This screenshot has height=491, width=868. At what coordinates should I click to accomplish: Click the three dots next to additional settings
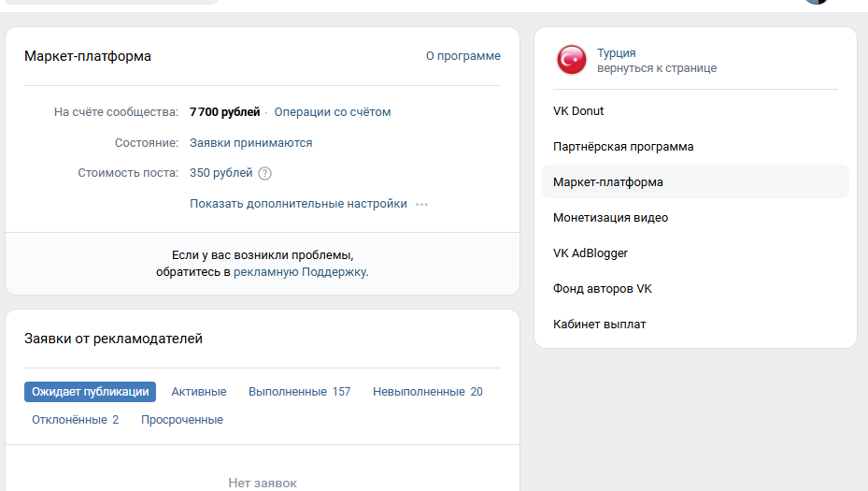[421, 205]
